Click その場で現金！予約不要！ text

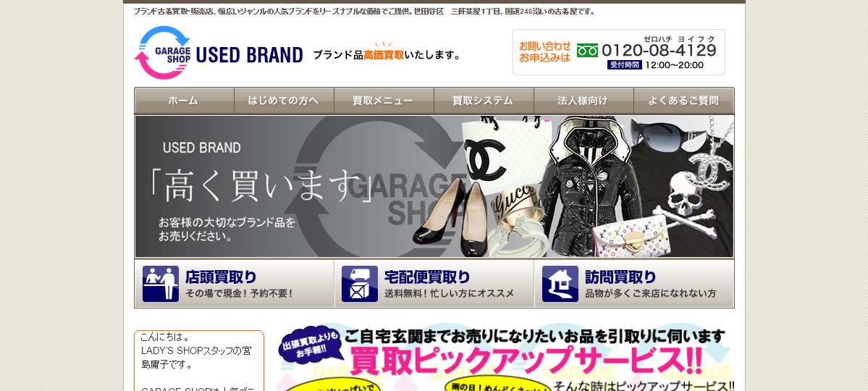click(239, 293)
